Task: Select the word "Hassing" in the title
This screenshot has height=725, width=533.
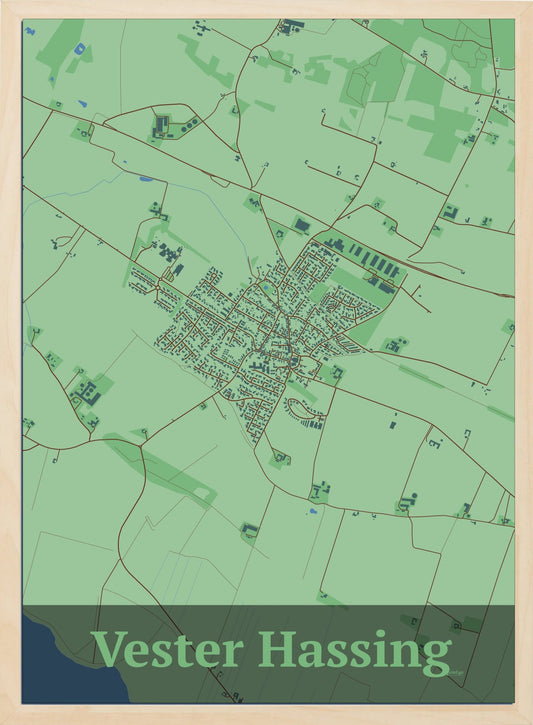Action: click(x=355, y=651)
